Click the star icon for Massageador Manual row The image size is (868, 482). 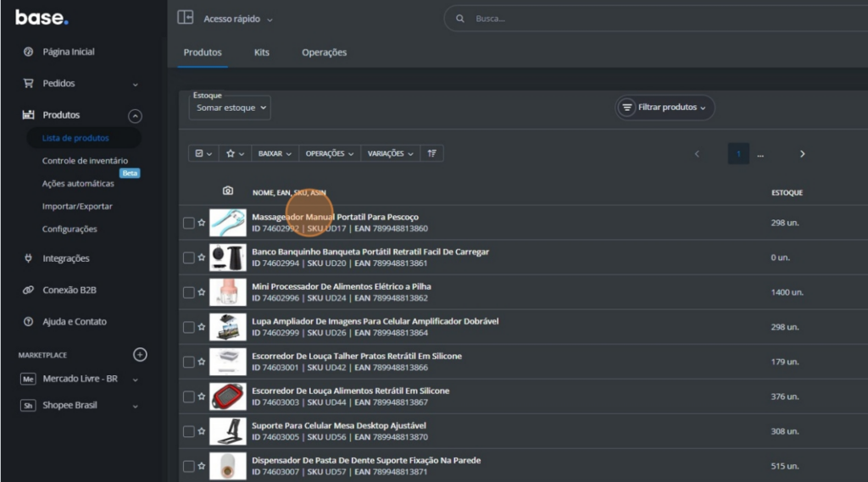pyautogui.click(x=202, y=223)
